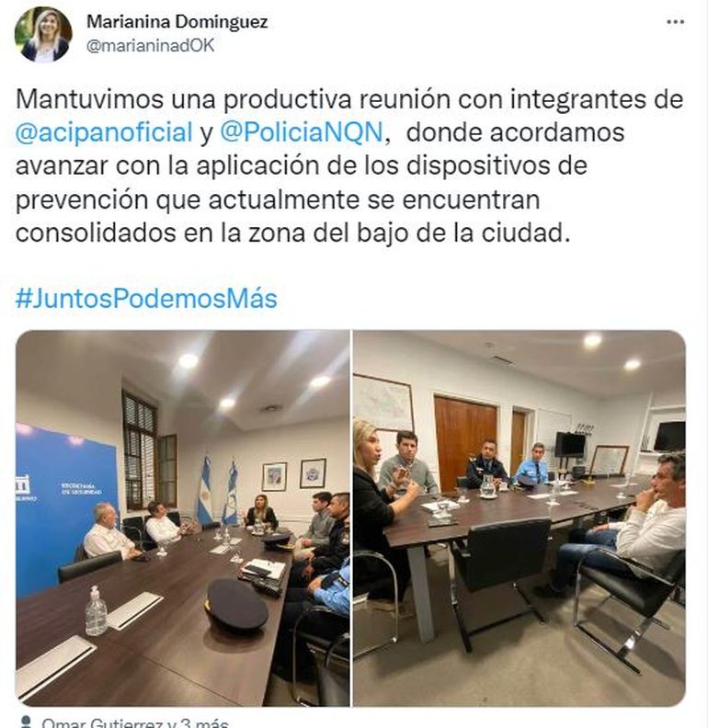This screenshot has width=708, height=728.
Task: Click Marianina Dominguez's profile avatar
Action: [x=43, y=35]
